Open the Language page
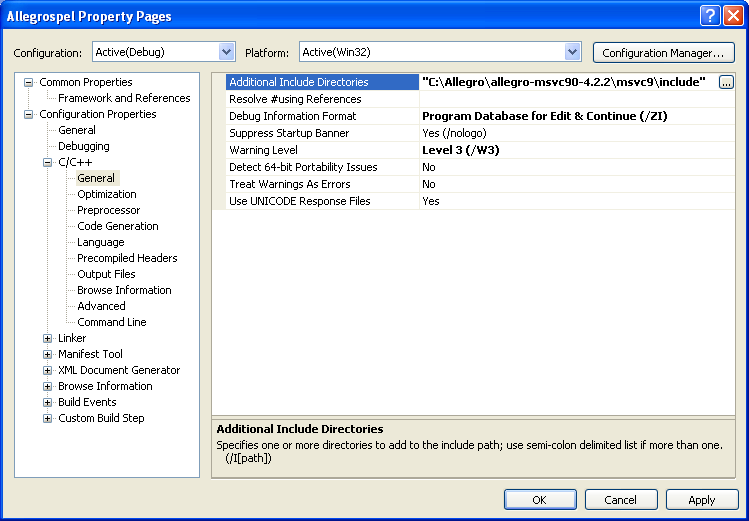The width and height of the screenshot is (749, 521). [x=100, y=242]
